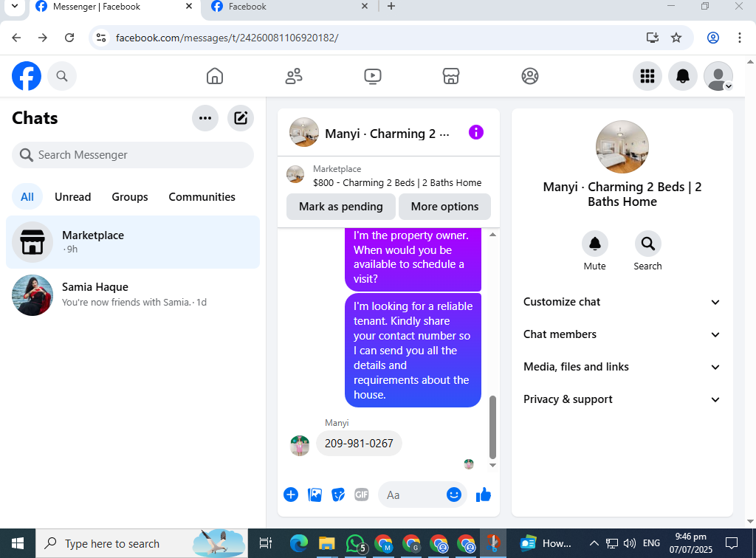This screenshot has width=756, height=558.
Task: Click Manyi's avatar beside phone number message
Action: coord(300,446)
